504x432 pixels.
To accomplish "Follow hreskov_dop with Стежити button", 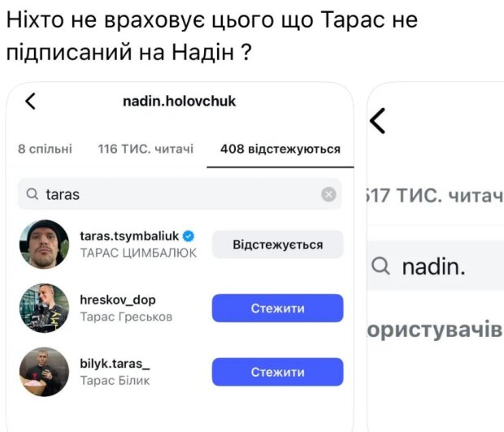I will point(277,308).
